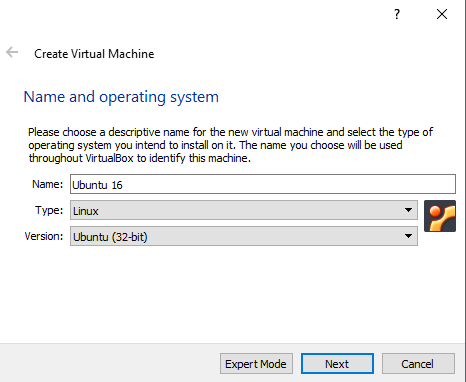The image size is (466, 382).
Task: Expand the Version dropdown arrow
Action: (408, 236)
